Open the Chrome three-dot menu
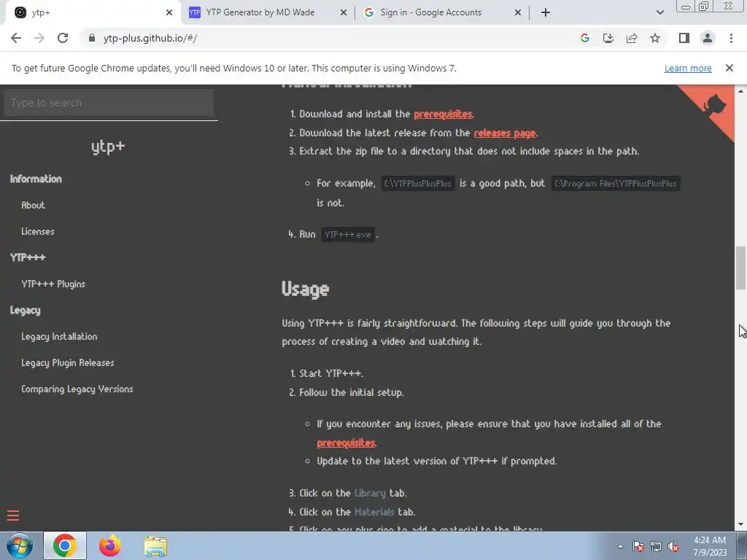 click(731, 38)
